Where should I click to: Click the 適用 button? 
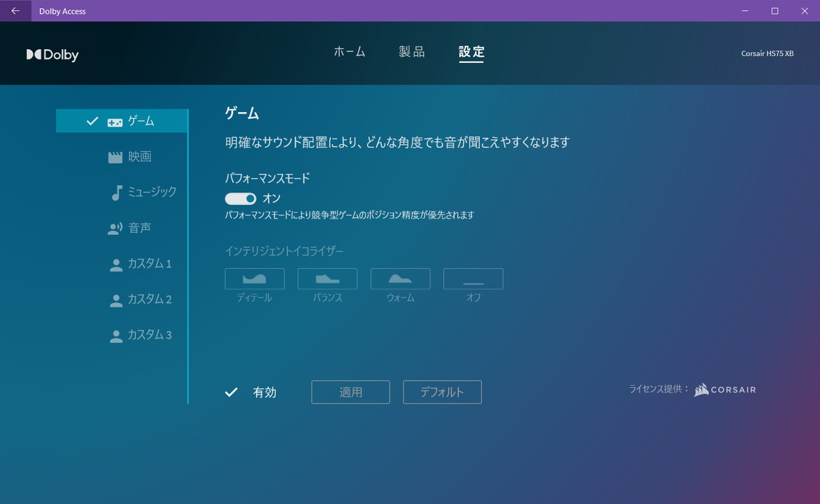(351, 392)
